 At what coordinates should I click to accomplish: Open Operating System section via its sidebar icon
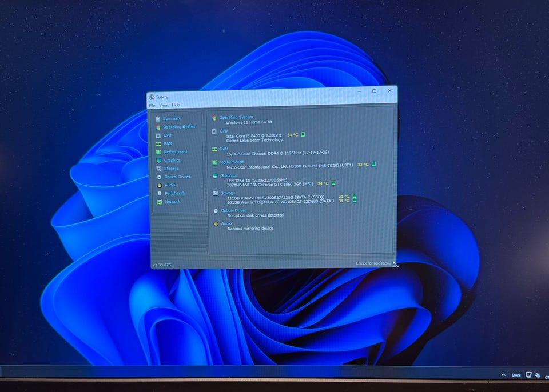click(158, 127)
